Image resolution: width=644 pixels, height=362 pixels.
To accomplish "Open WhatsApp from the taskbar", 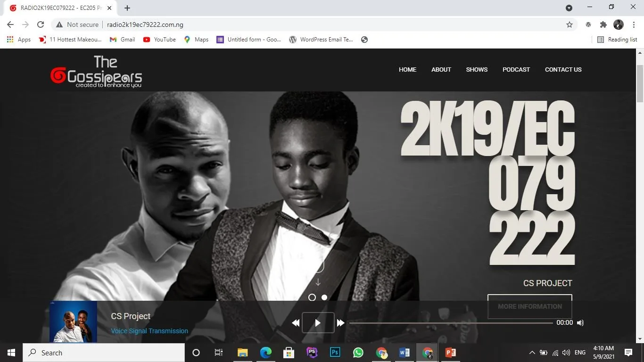I will 358,353.
